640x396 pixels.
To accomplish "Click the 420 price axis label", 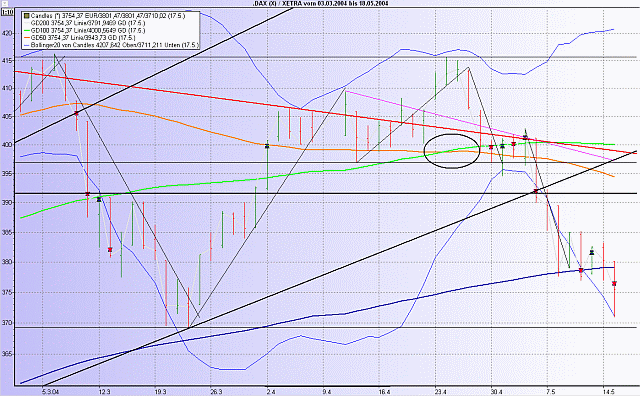I will (x=7, y=33).
